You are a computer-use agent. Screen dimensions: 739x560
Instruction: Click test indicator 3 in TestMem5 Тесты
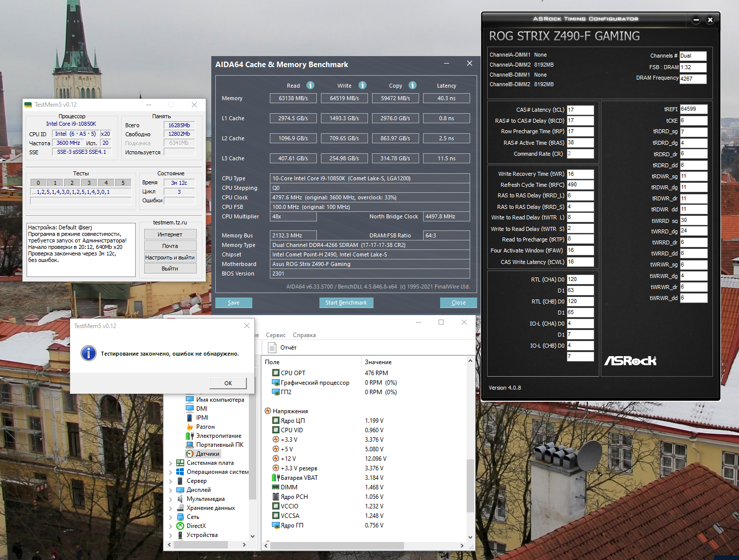(x=89, y=183)
